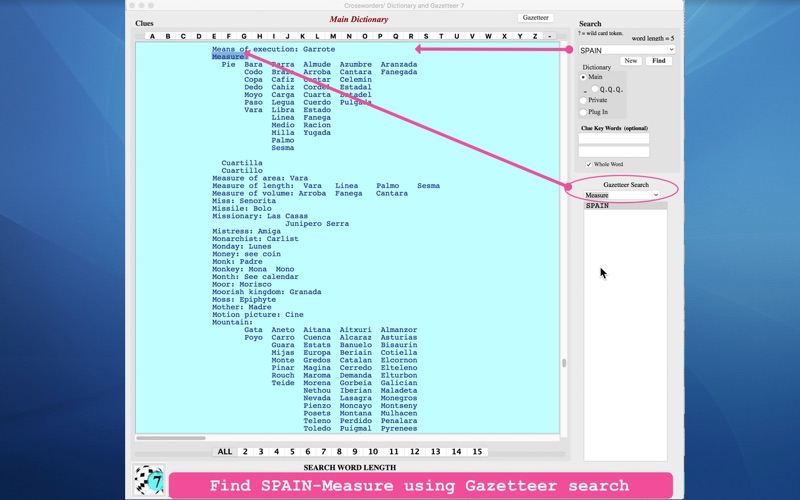
Task: Select SPAIN in the gazetteer results list
Action: tap(625, 206)
